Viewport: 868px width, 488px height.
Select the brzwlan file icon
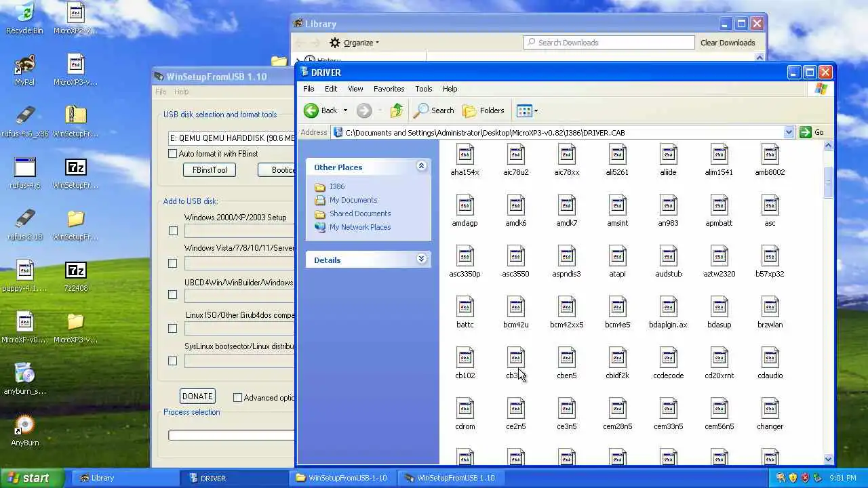pyautogui.click(x=770, y=307)
